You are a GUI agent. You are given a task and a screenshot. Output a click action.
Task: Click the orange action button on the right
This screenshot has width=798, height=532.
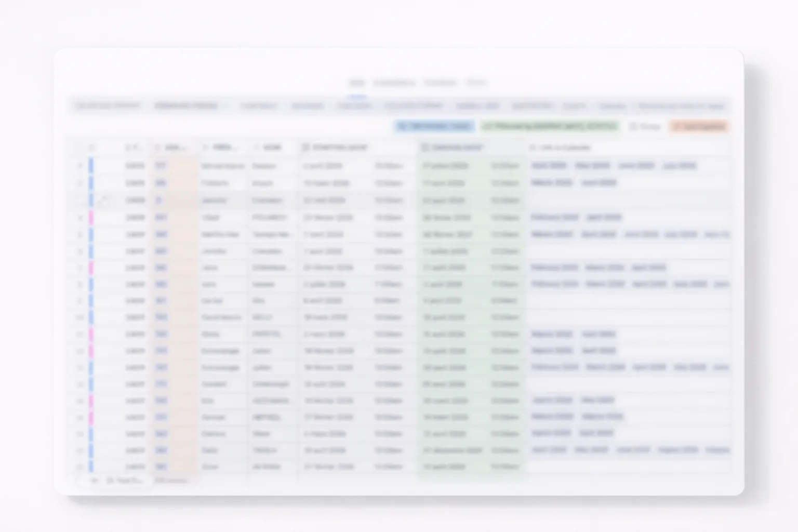tap(698, 126)
